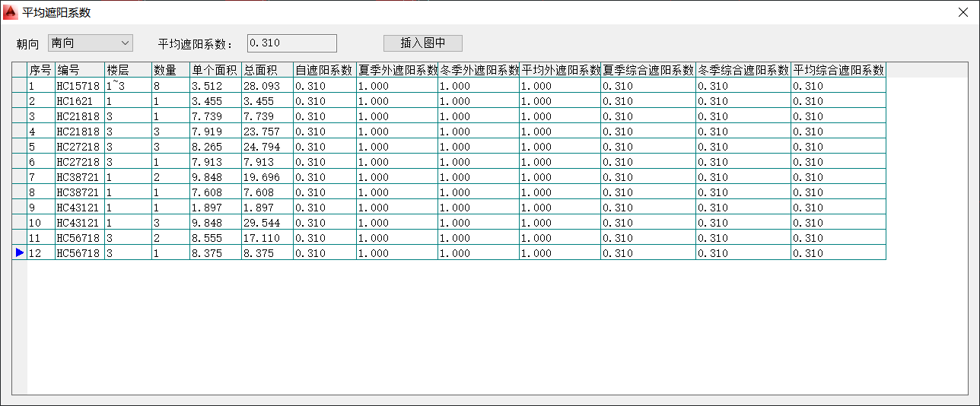Click the row selector for row 5
Viewport: 980px width, 406px height.
click(x=19, y=147)
